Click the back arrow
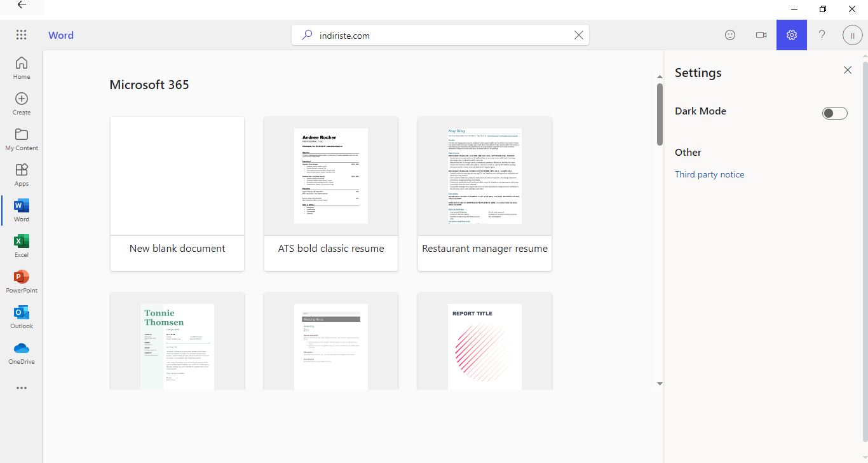 click(22, 5)
